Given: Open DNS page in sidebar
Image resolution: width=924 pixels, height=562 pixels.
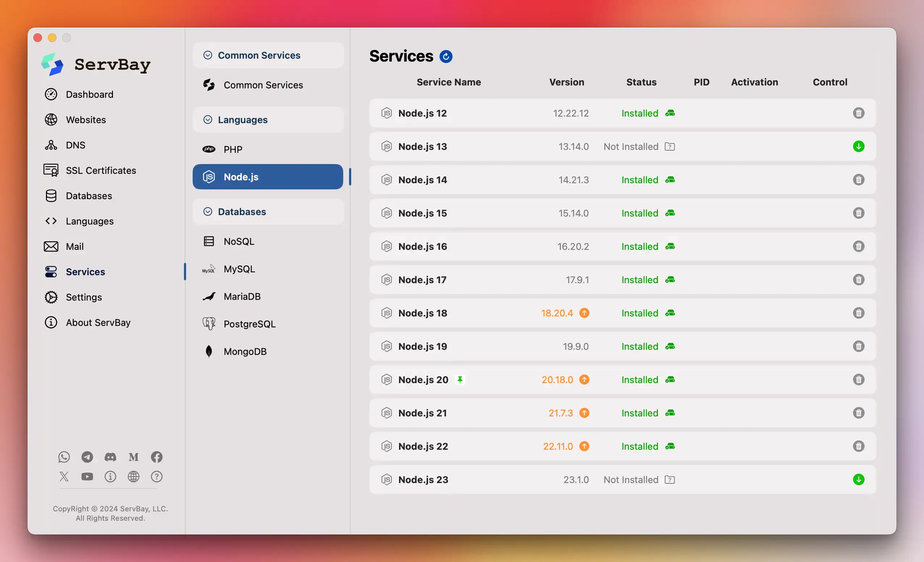Looking at the screenshot, I should tap(65, 145).
